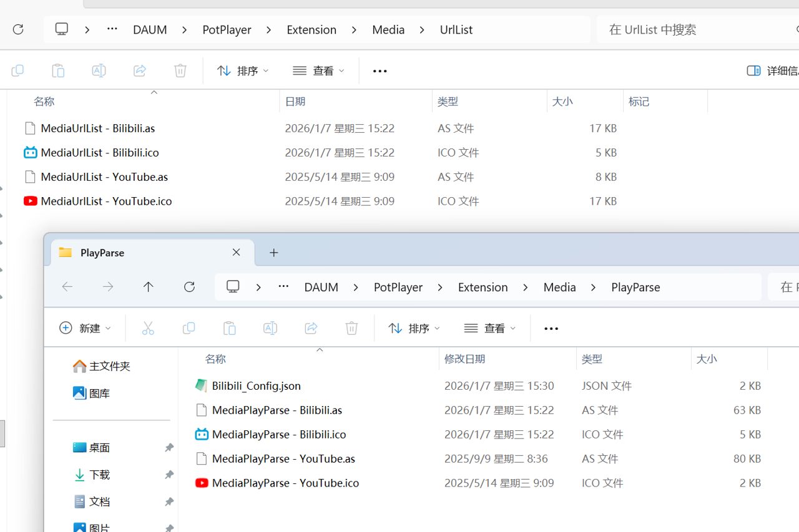Click the Share icon in UrlList toolbar
799x532 pixels.
140,70
